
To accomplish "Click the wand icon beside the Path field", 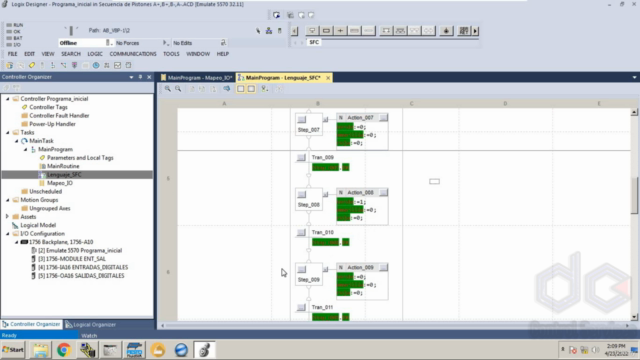I will click(258, 31).
